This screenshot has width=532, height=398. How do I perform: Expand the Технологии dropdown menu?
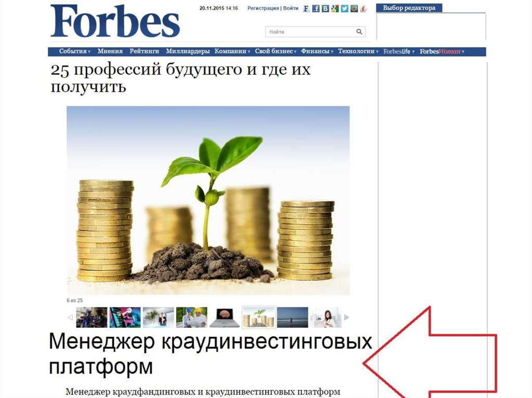point(358,51)
